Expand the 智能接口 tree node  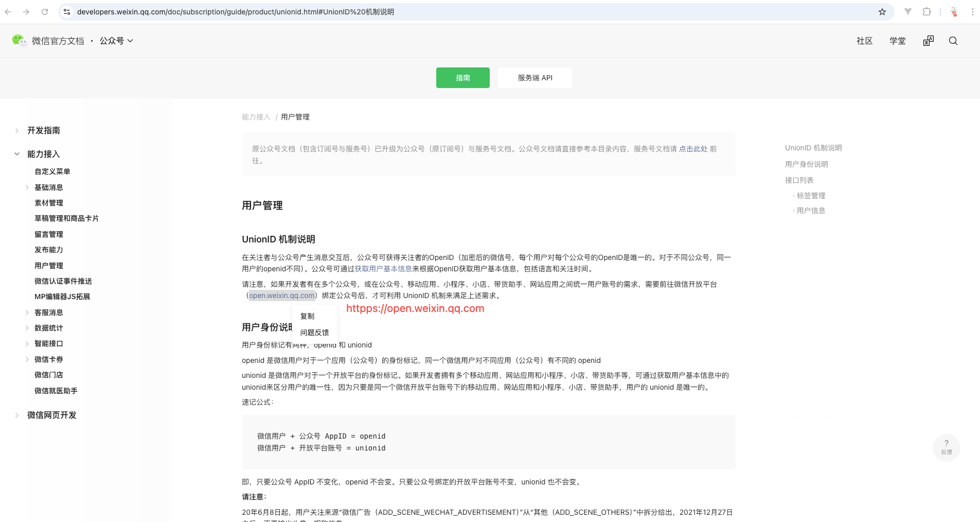tap(27, 343)
